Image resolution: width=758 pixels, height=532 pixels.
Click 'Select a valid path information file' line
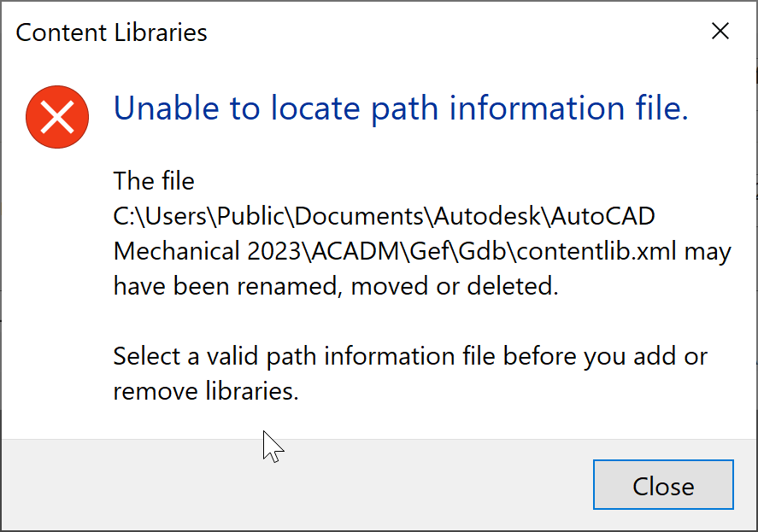point(303,356)
